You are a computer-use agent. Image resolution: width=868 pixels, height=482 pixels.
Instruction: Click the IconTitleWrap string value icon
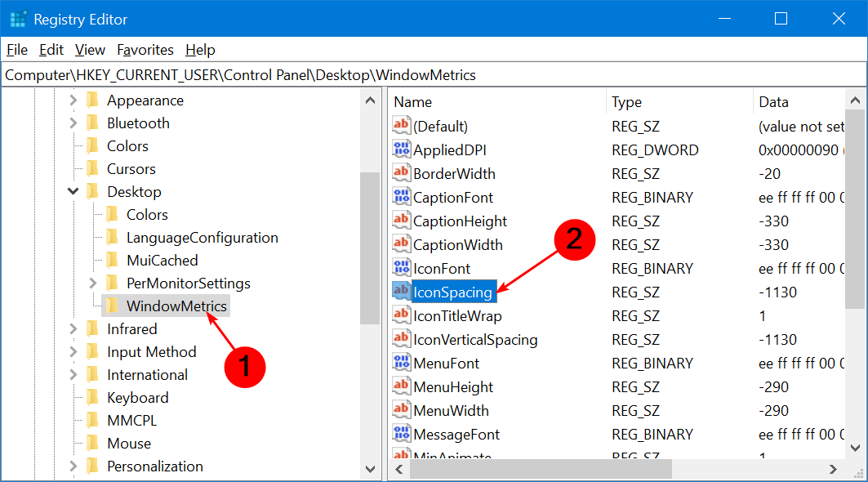(402, 316)
